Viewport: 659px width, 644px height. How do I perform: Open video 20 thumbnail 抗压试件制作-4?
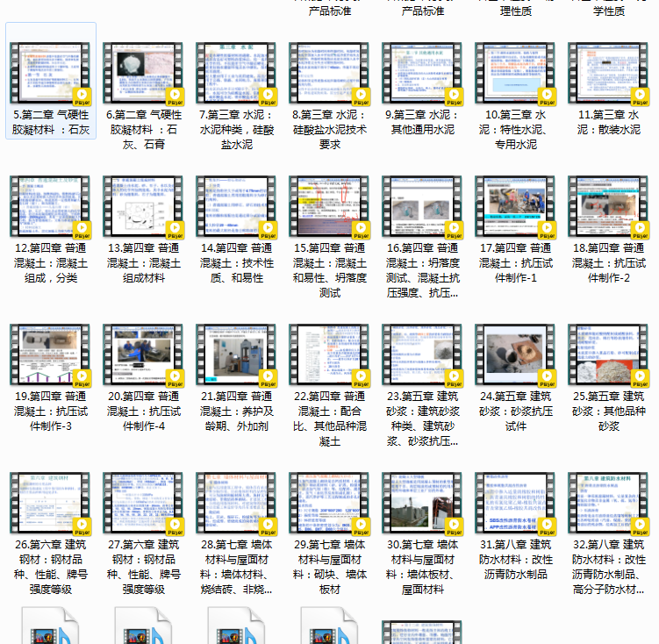143,354
